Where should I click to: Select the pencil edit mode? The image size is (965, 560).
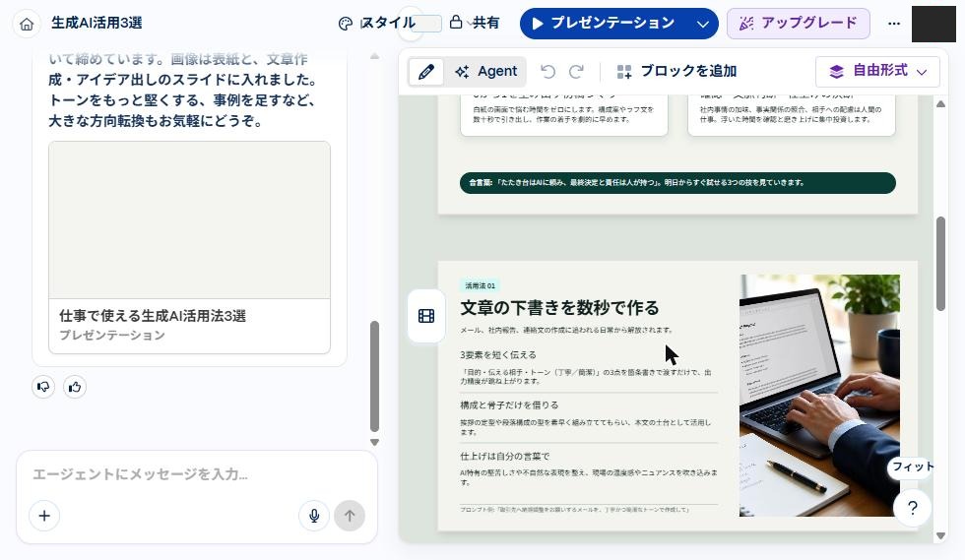(425, 72)
